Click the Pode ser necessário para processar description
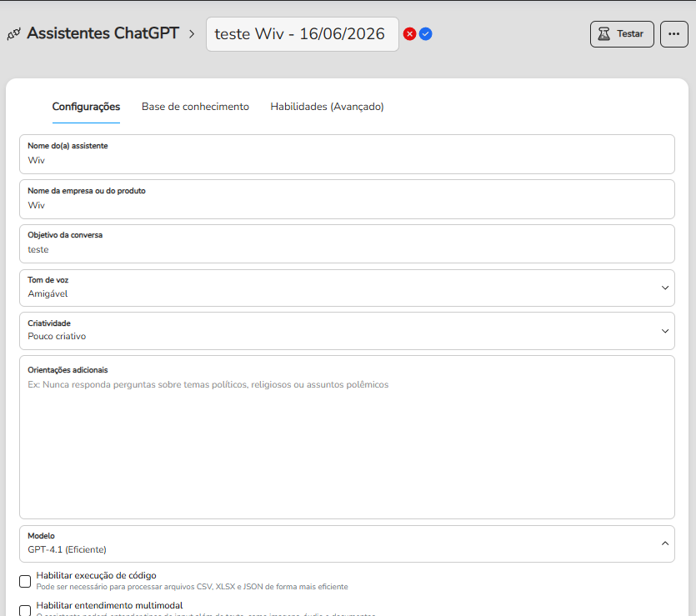 193,587
